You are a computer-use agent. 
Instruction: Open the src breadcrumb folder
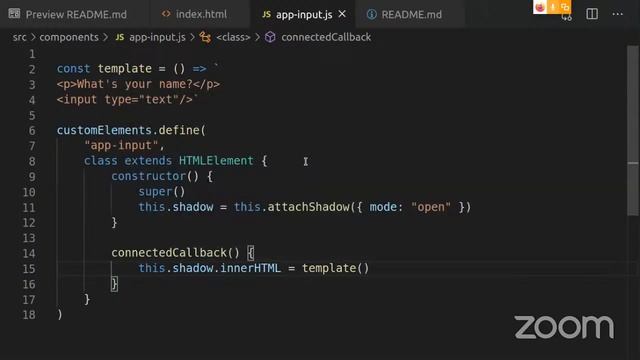tap(19, 37)
